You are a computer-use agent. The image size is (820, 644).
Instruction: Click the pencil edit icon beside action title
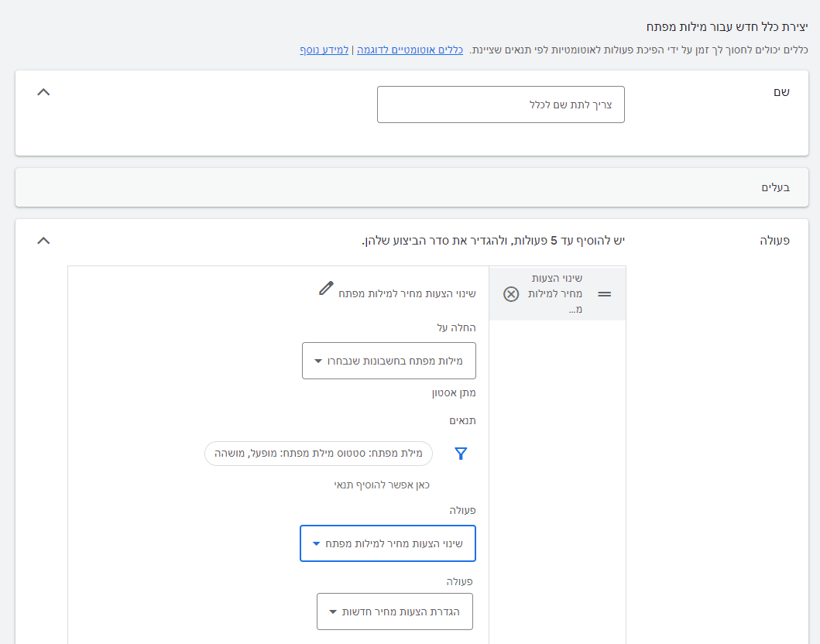(326, 289)
